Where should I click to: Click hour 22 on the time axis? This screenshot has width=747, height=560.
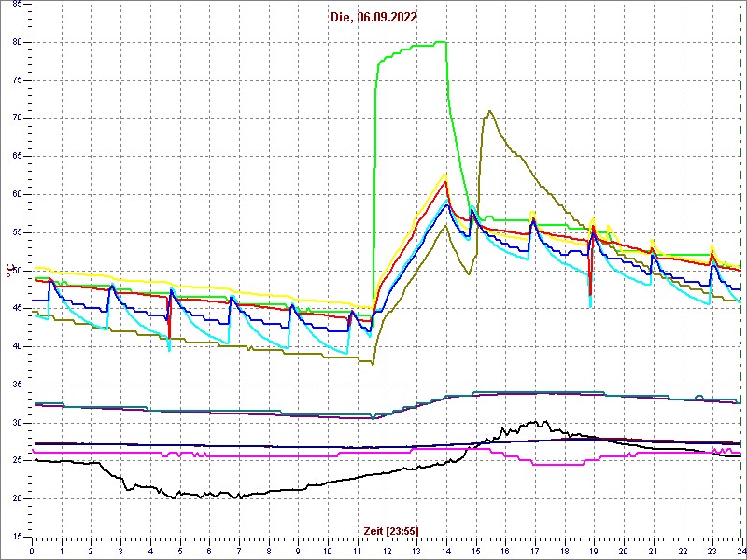point(682,551)
